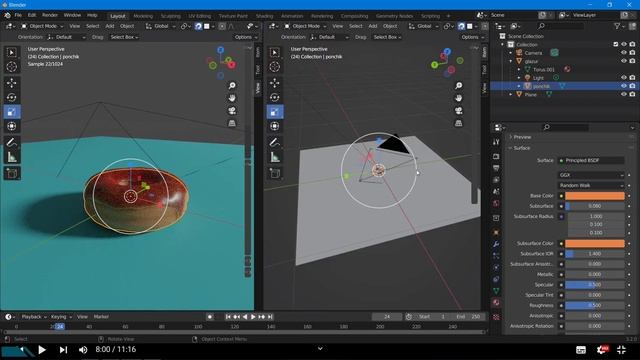Open the Output properties tab icon
The image size is (640, 360).
(x=496, y=168)
